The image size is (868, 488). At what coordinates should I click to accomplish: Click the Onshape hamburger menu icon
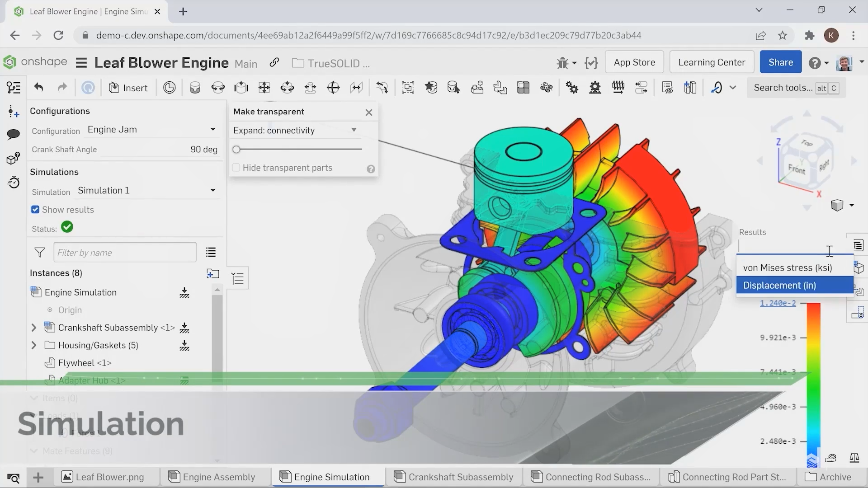pos(81,63)
